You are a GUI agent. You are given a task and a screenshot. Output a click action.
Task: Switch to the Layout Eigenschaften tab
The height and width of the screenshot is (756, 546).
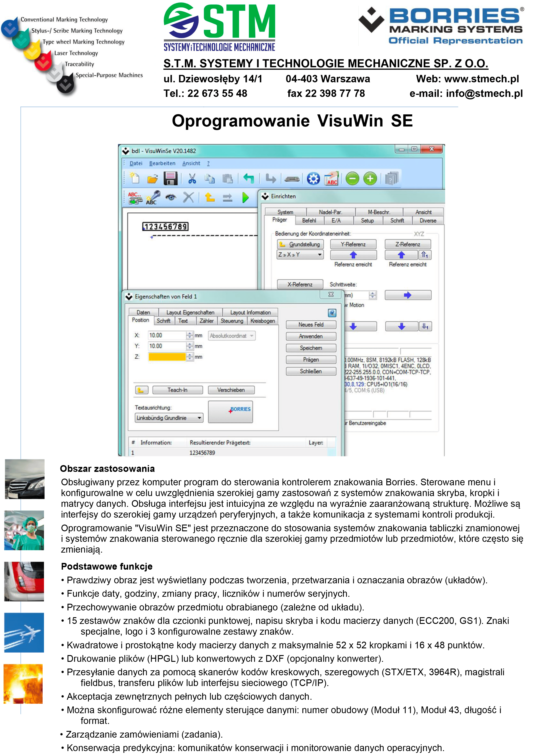pyautogui.click(x=190, y=312)
